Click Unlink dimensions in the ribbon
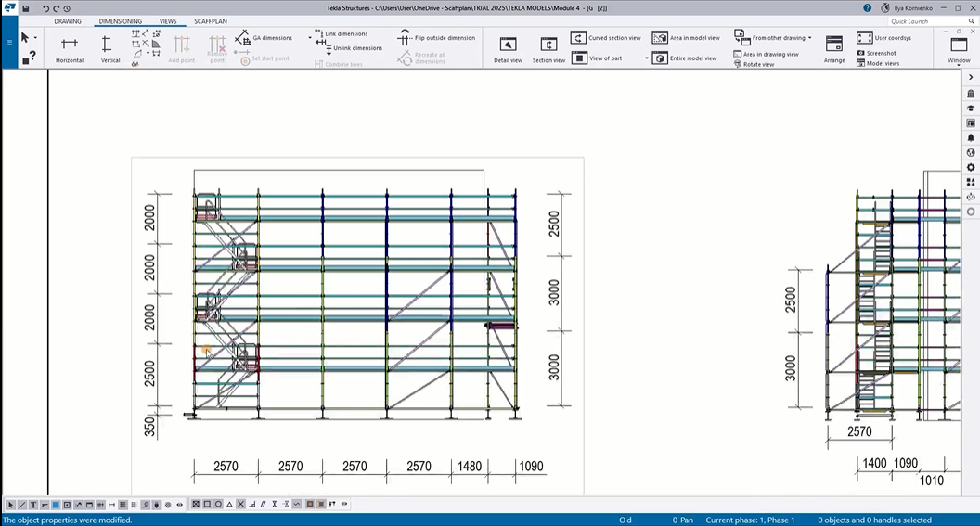Screen dimensions: 980x526 tap(349, 48)
